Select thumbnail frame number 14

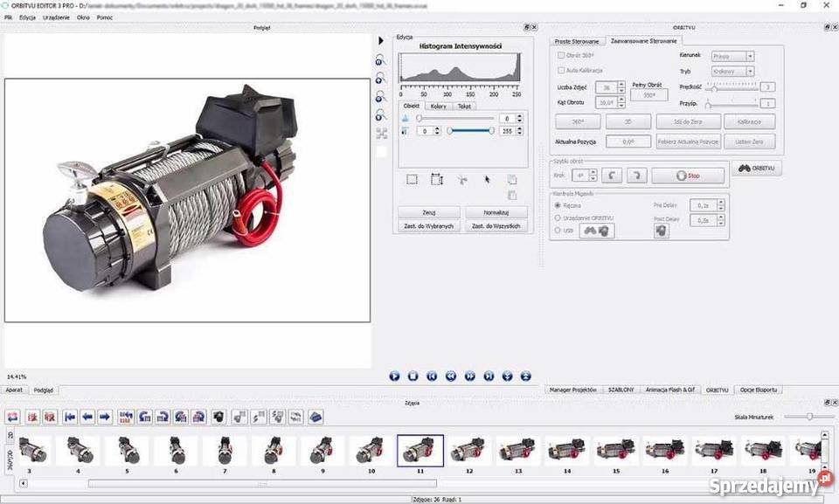[x=566, y=451]
